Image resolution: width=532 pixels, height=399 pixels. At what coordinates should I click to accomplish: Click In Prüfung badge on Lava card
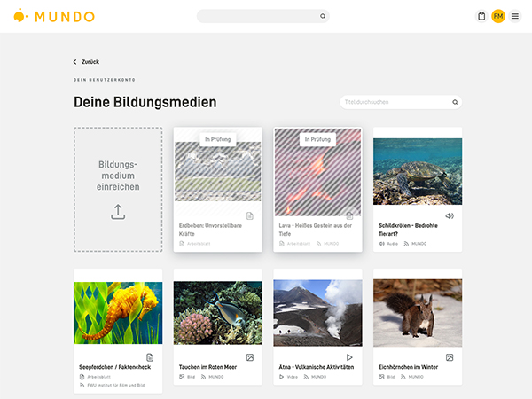tap(317, 139)
